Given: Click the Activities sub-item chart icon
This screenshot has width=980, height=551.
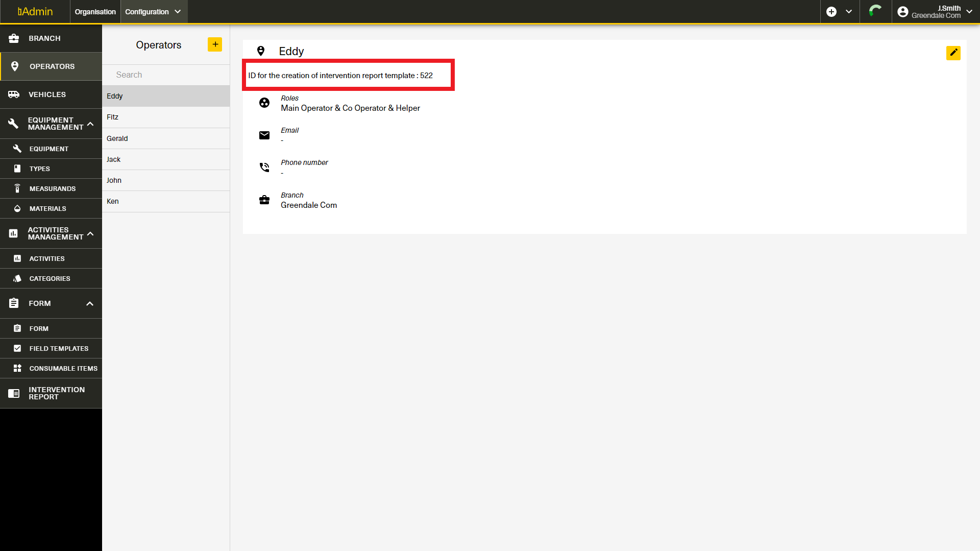Looking at the screenshot, I should coord(17,258).
